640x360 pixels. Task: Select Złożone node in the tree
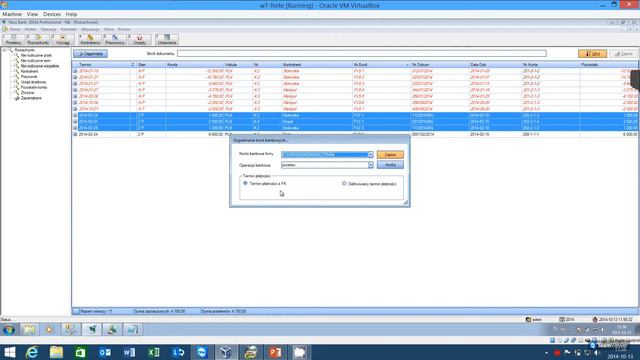(27, 93)
